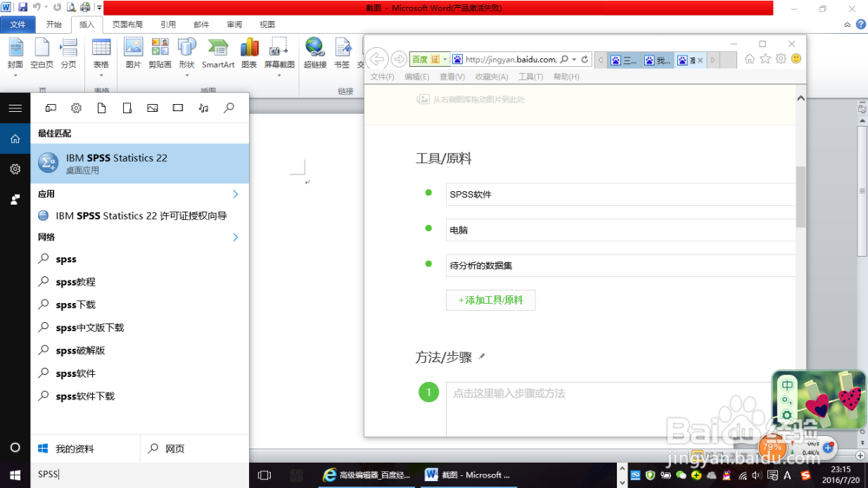Filter search results by photos icon
The height and width of the screenshot is (488, 868).
point(152,108)
